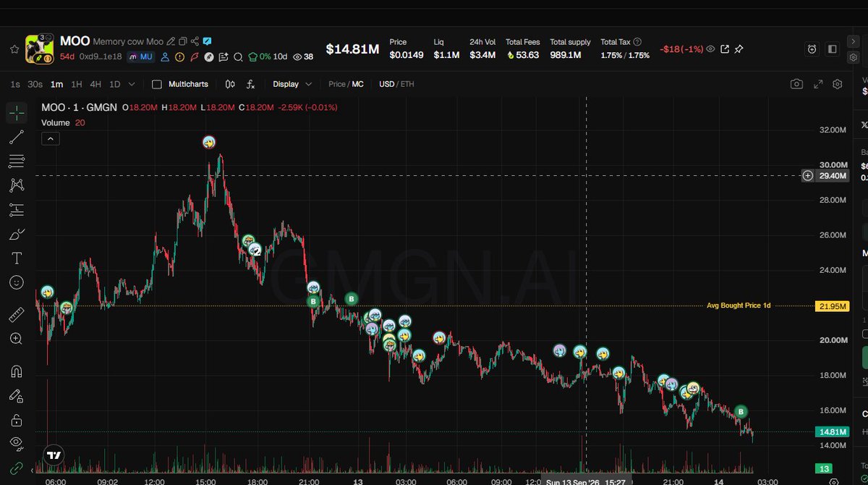Viewport: 868px width, 485px height.
Task: Toggle magnet mode for drawings
Action: pyautogui.click(x=17, y=371)
